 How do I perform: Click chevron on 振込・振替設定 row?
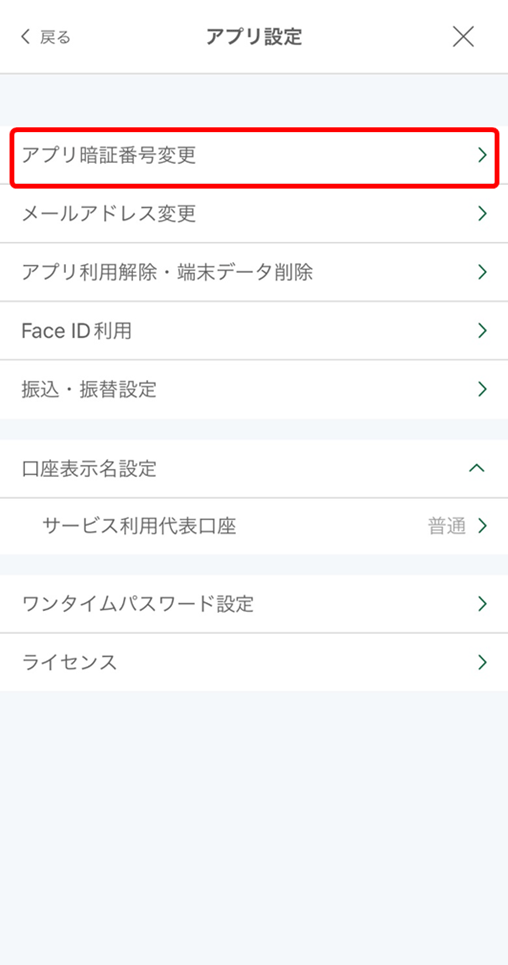pyautogui.click(x=482, y=389)
